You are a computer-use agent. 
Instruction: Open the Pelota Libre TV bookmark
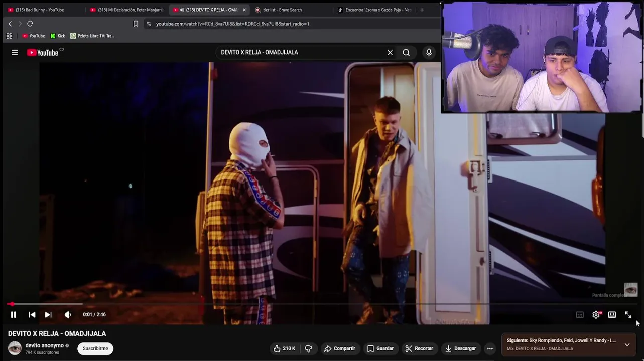click(92, 36)
